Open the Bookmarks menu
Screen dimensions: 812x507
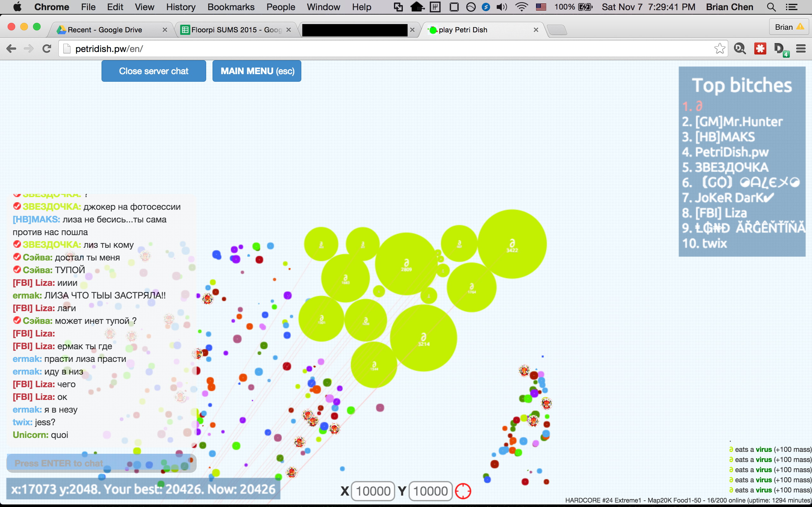pyautogui.click(x=231, y=7)
